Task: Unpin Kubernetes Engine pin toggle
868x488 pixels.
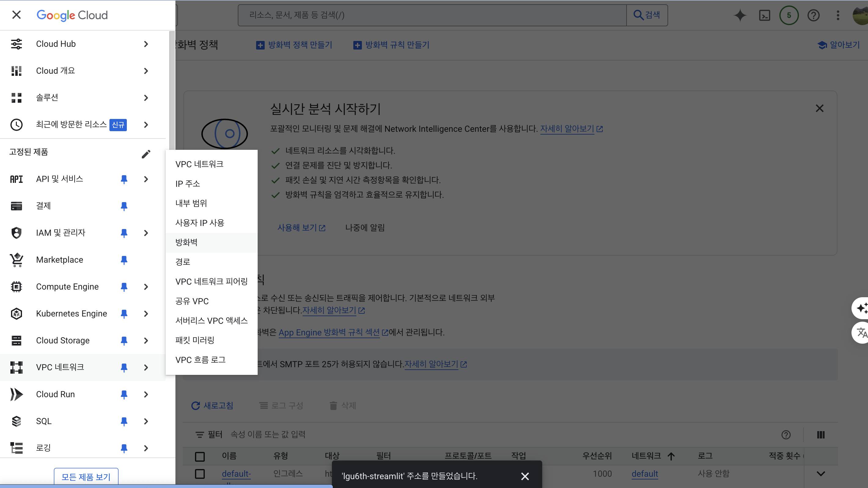Action: (124, 314)
